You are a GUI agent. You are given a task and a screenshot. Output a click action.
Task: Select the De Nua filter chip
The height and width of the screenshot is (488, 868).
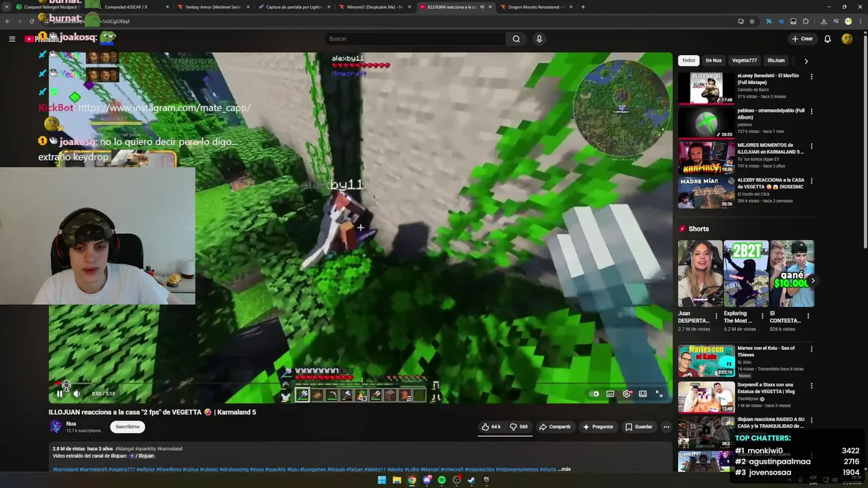pyautogui.click(x=713, y=60)
